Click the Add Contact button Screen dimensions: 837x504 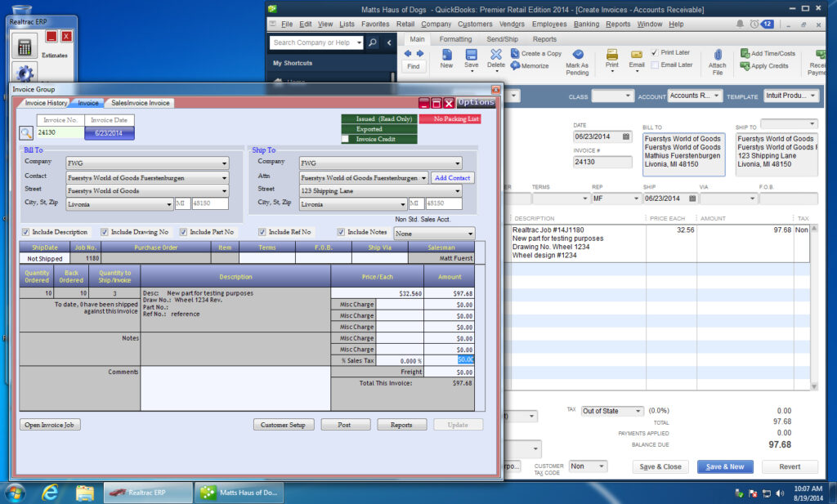[x=452, y=177]
